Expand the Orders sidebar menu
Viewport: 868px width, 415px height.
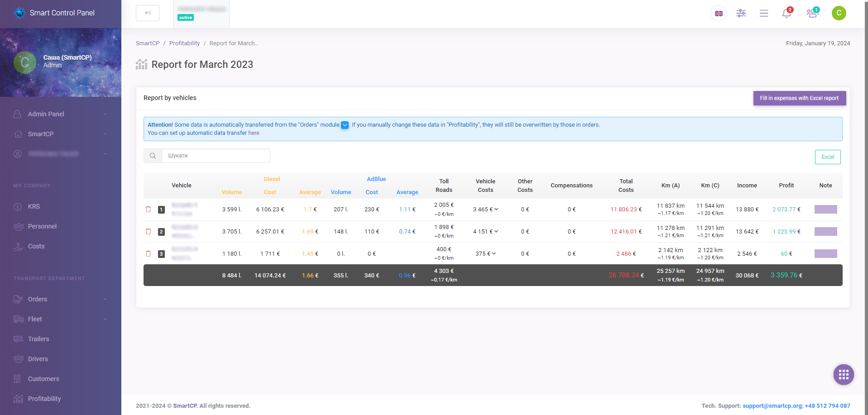[x=61, y=299]
